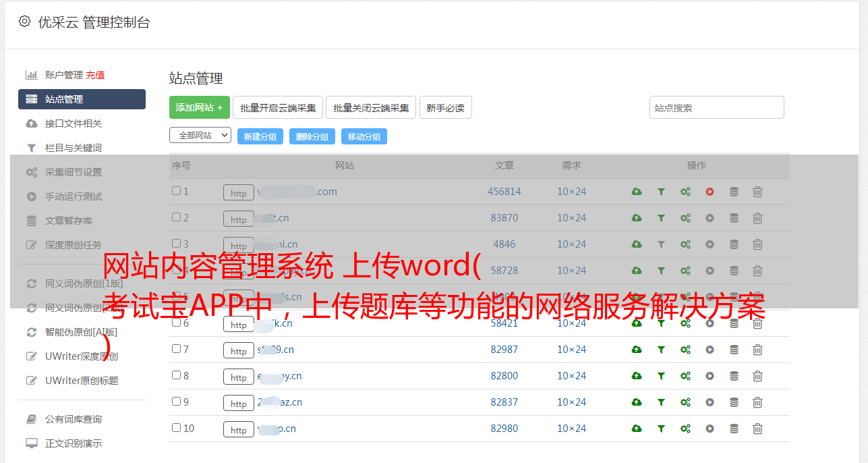Click the red 充值 link
868x463 pixels.
[95, 75]
